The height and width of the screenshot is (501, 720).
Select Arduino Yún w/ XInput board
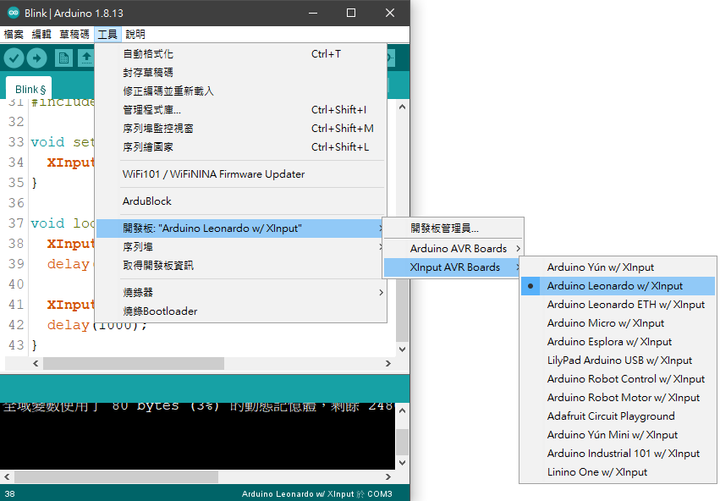(618, 267)
